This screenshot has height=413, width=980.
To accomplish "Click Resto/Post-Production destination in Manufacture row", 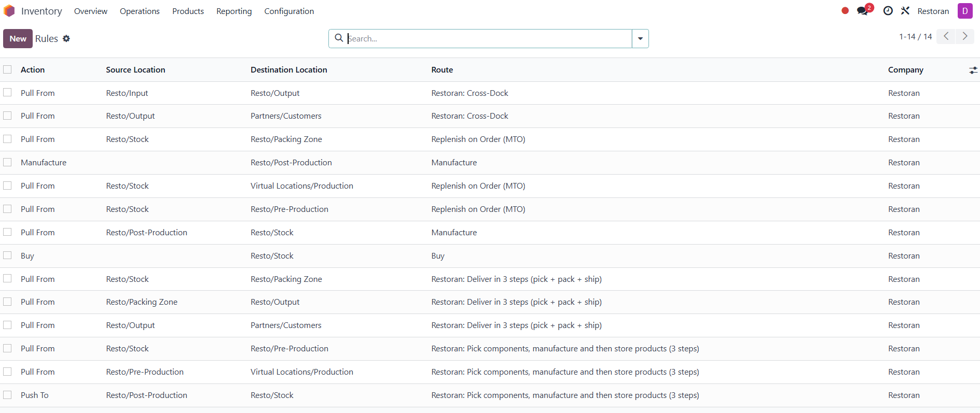I will pyautogui.click(x=291, y=162).
